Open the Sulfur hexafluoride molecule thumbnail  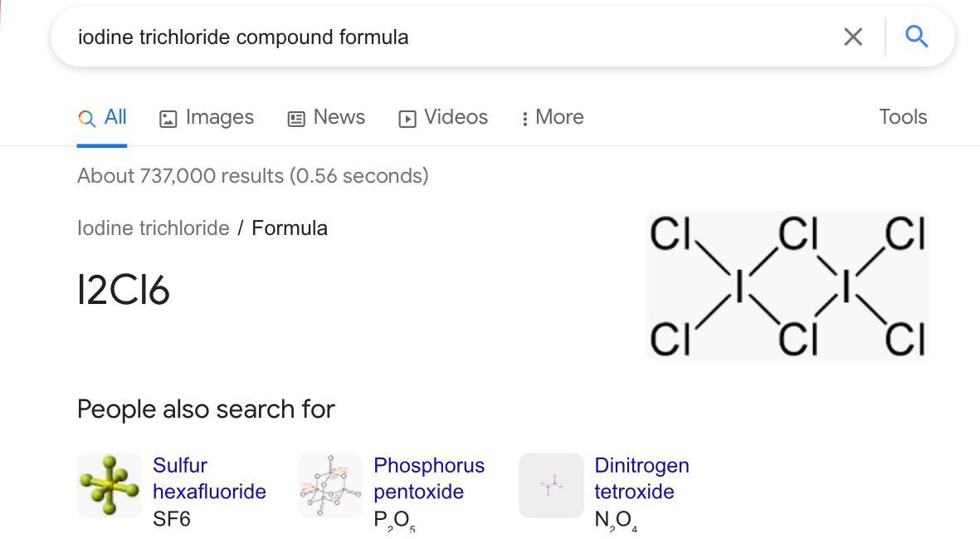pyautogui.click(x=110, y=485)
